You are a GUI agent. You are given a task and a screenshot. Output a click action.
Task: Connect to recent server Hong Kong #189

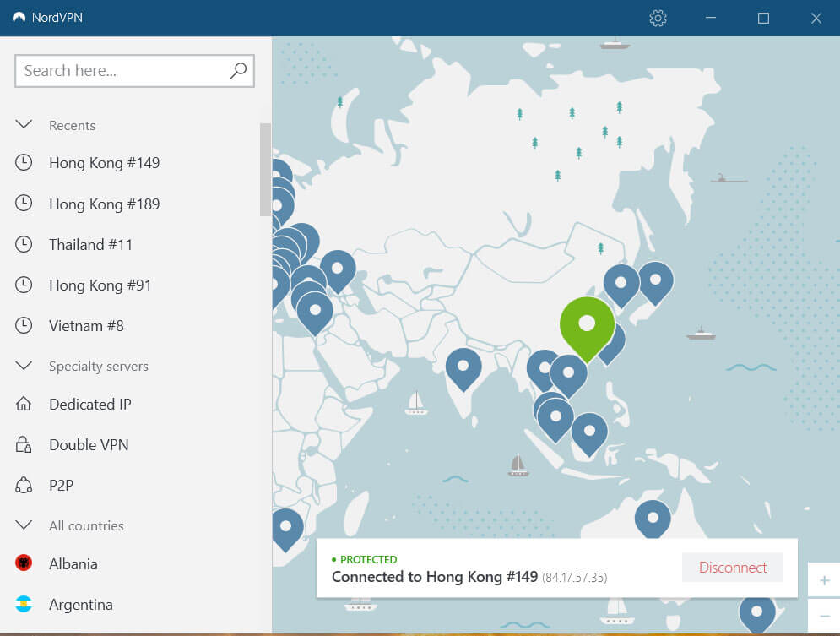[105, 204]
